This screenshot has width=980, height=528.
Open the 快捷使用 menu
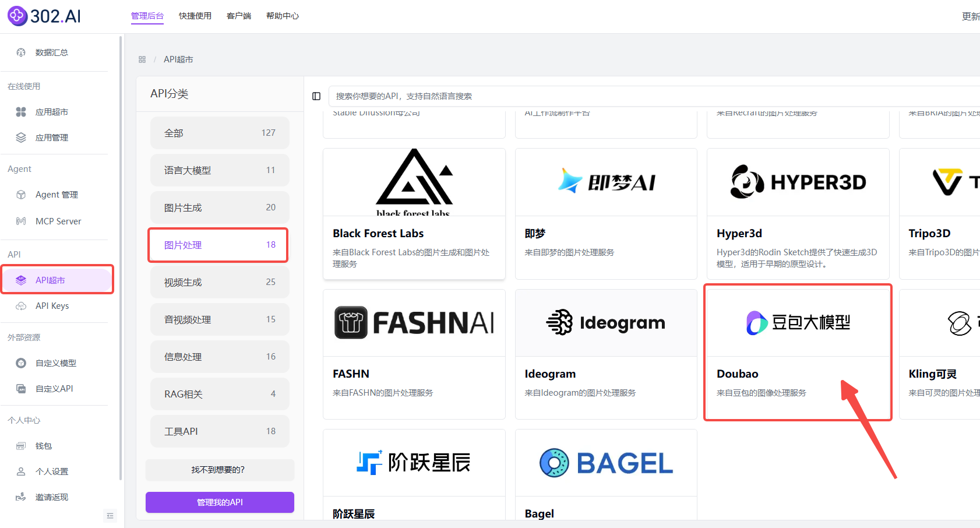tap(195, 16)
